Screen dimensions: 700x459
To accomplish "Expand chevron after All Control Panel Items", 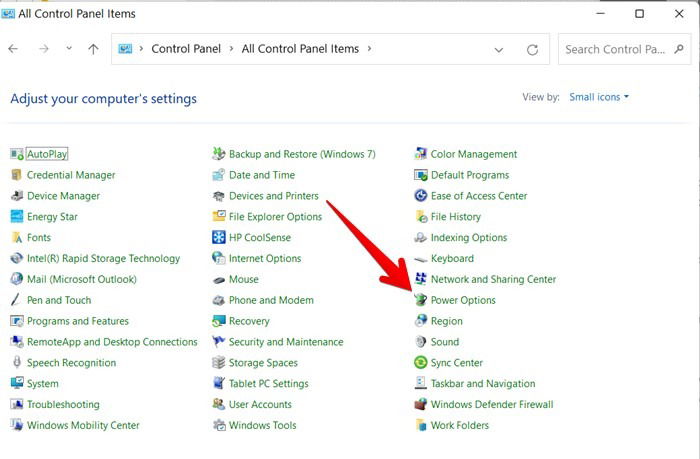I will (369, 49).
